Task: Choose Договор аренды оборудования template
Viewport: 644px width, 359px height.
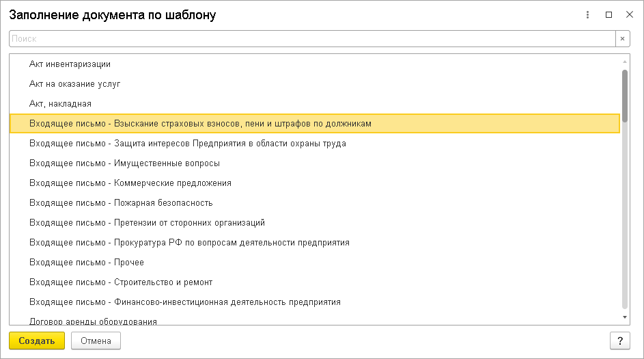Action: tap(93, 321)
